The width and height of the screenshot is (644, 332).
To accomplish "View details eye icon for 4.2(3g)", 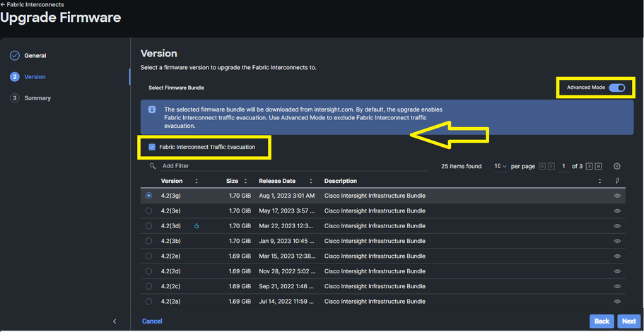I will tap(617, 196).
